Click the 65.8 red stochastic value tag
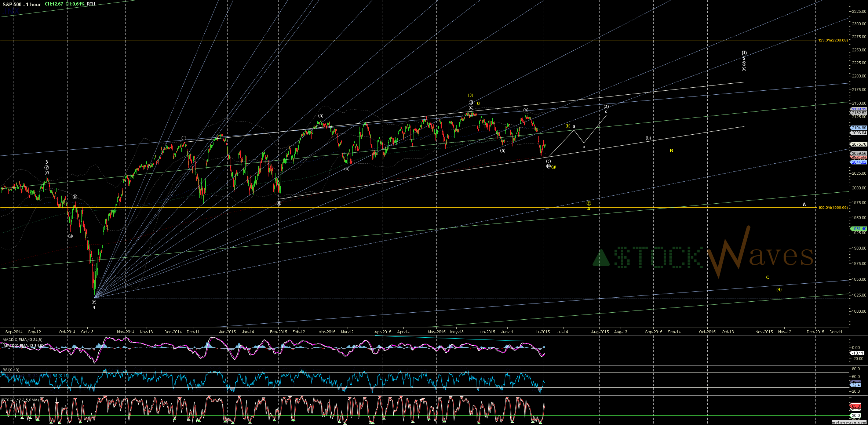 click(856, 407)
